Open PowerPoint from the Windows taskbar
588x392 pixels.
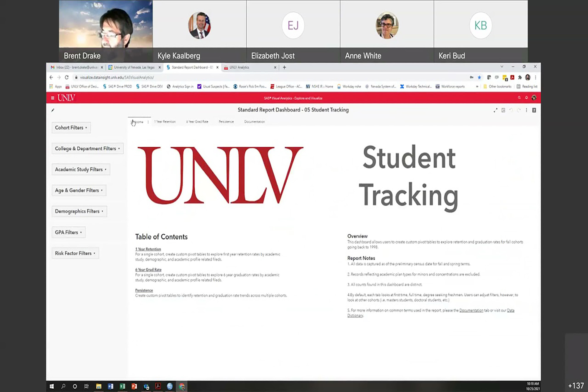click(134, 386)
